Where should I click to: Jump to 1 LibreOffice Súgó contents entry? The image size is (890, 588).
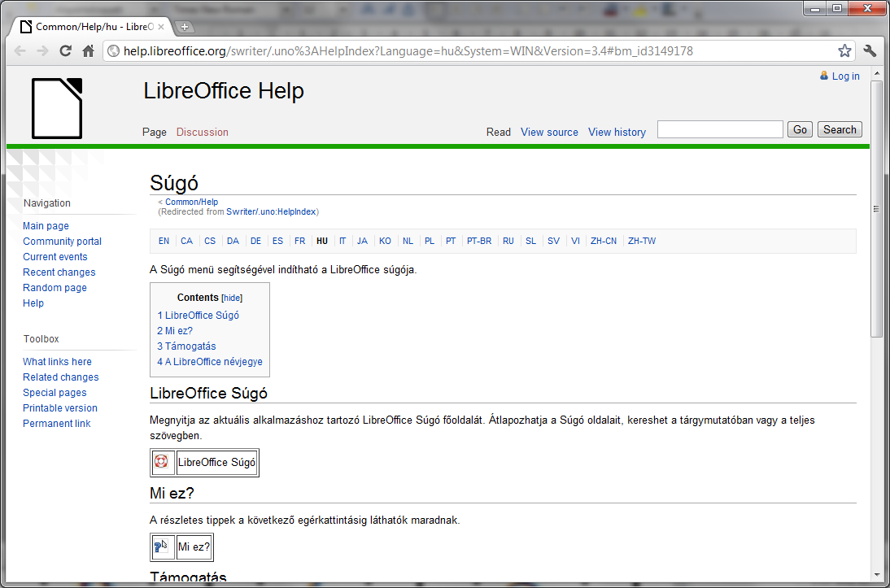pyautogui.click(x=198, y=315)
